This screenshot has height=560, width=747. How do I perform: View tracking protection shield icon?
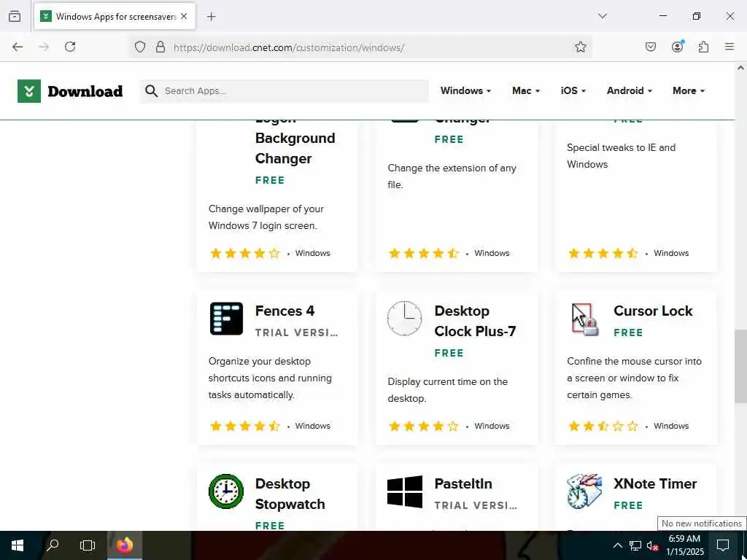click(139, 47)
